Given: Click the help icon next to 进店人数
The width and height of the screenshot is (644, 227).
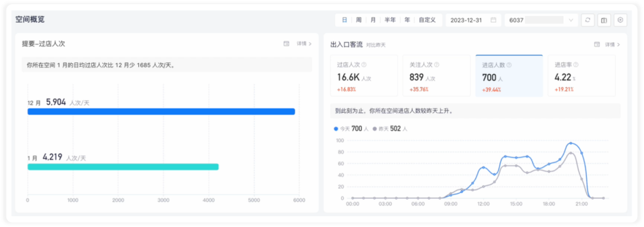Looking at the screenshot, I should (509, 65).
